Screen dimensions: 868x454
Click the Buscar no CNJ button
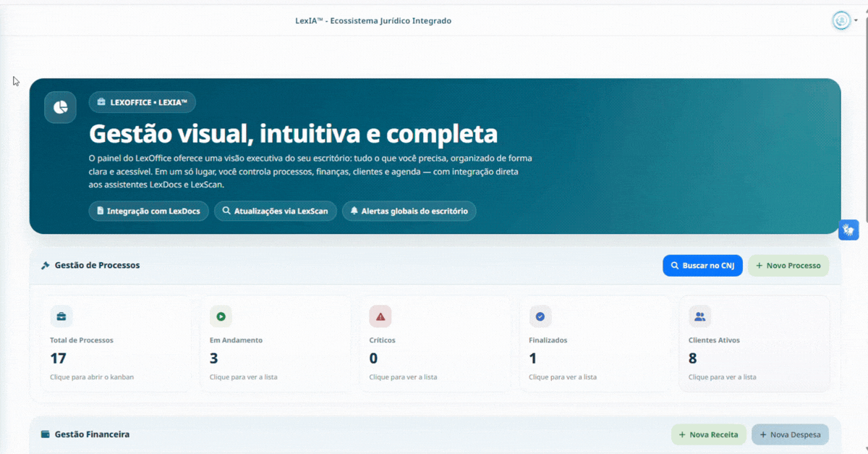702,265
